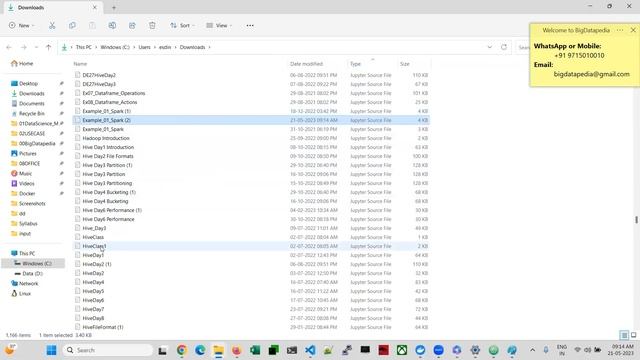Switch to large thumbnails view icon in status bar
This screenshot has width=640, height=360.
pyautogui.click(x=633, y=335)
